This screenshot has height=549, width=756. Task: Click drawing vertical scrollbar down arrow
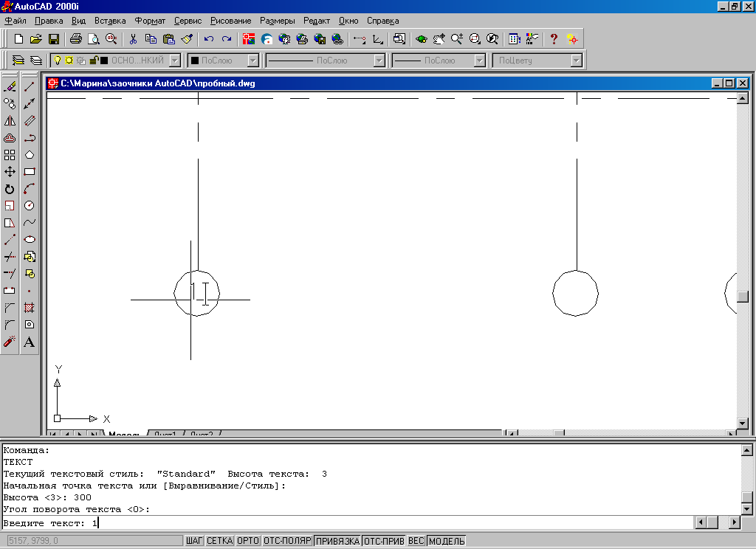click(743, 424)
